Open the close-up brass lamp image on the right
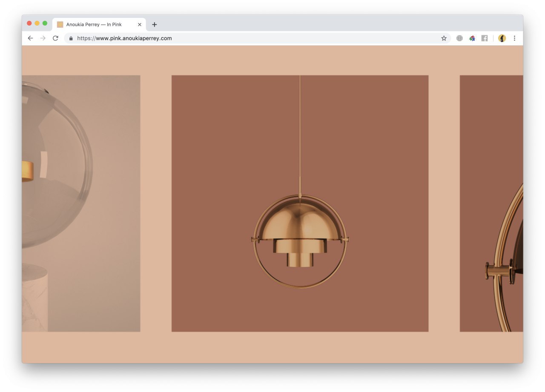545x392 pixels. [491, 203]
